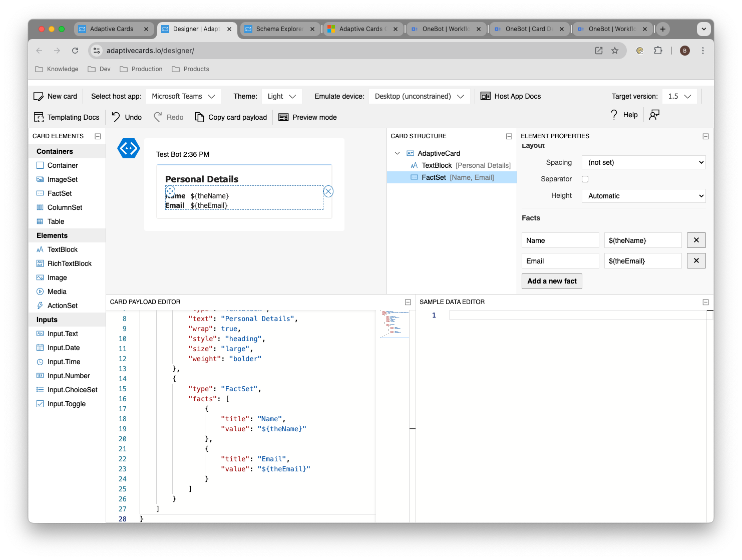Switch to the OneBot Card Designer tab

[x=529, y=29]
